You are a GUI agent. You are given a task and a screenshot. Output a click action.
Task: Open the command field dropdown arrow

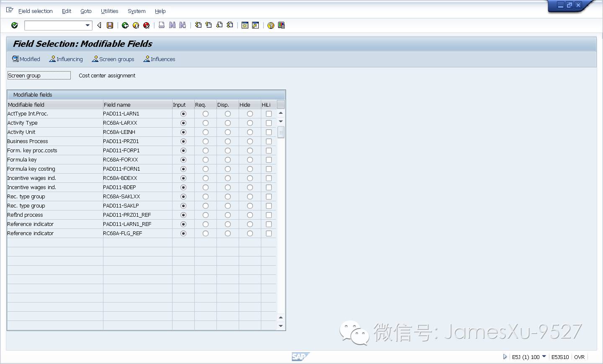click(x=88, y=26)
